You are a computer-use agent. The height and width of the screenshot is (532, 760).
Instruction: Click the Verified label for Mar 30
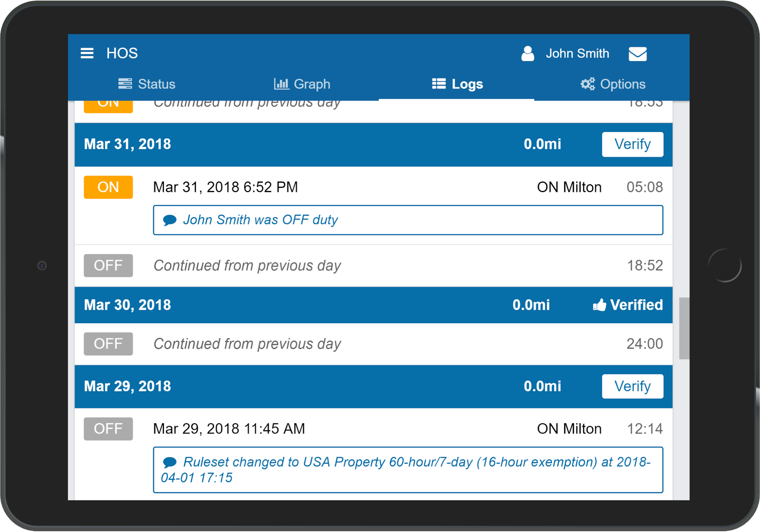[636, 305]
